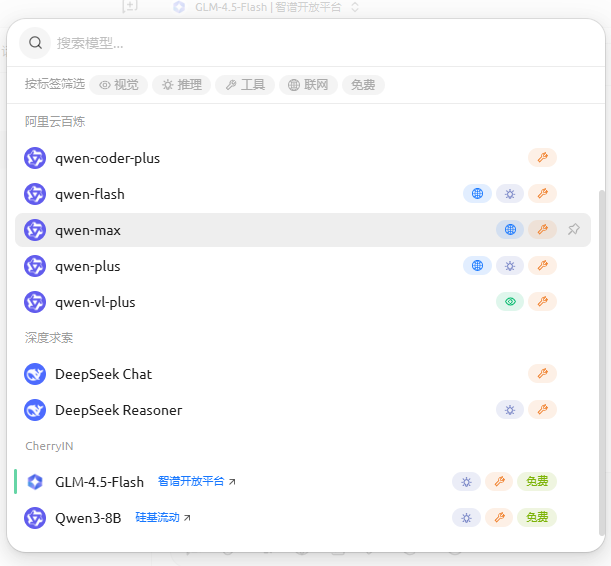
Task: Click the DeepSeek Chat whale logo
Action: point(35,374)
